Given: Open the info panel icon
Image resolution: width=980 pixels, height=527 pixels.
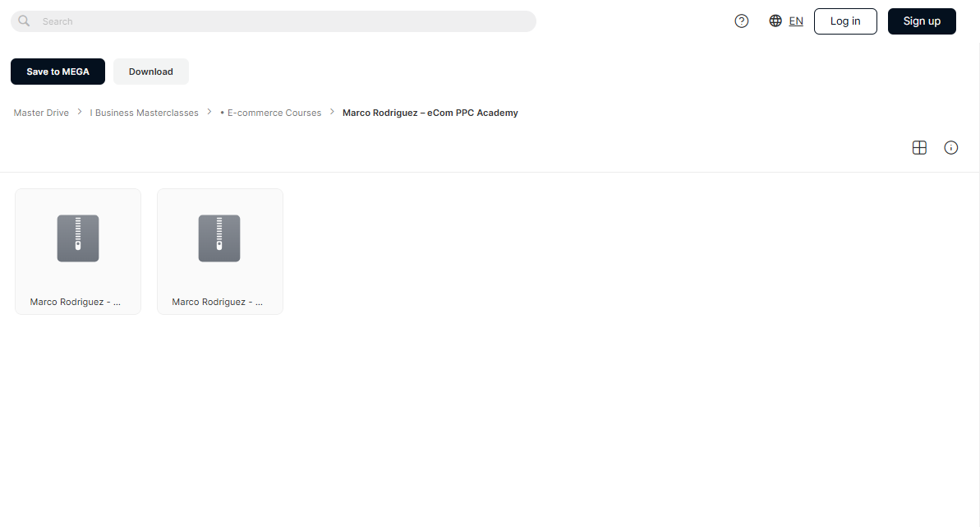Looking at the screenshot, I should [x=950, y=148].
